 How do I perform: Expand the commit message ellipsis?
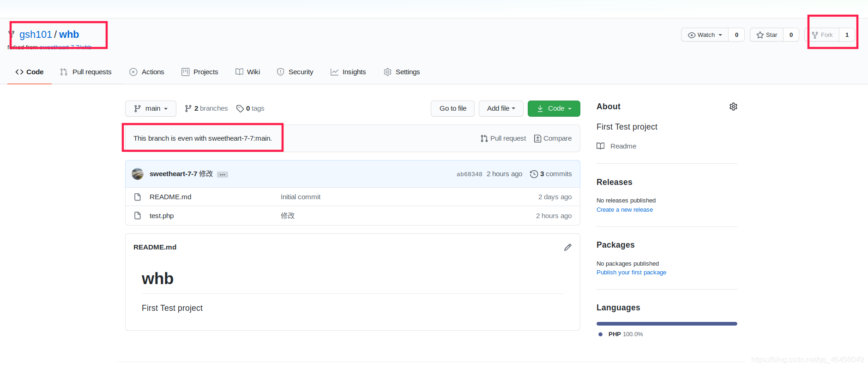223,174
